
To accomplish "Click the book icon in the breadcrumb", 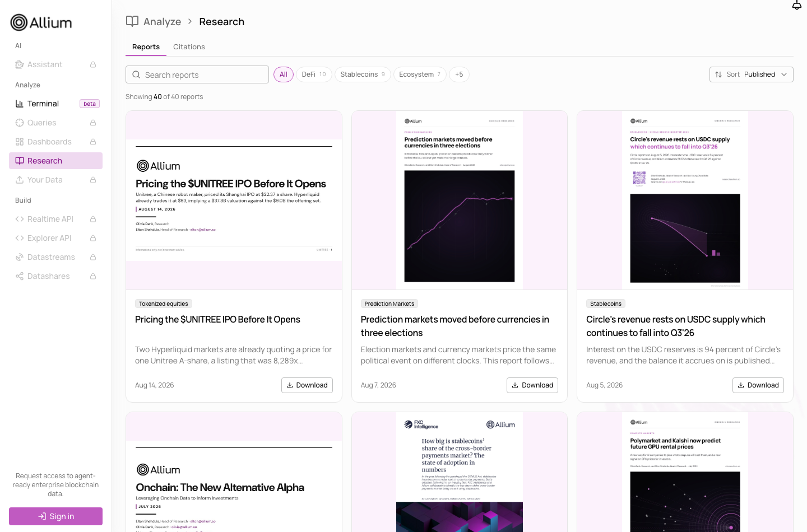I will (132, 21).
